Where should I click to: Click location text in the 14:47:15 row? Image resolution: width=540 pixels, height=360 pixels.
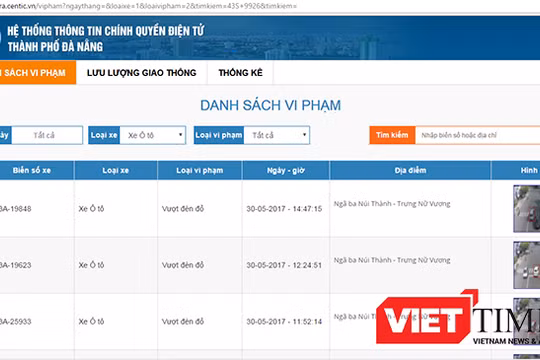point(392,204)
